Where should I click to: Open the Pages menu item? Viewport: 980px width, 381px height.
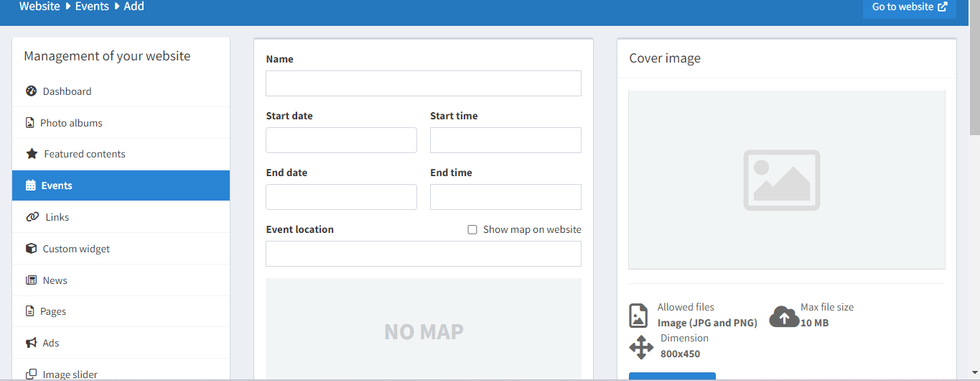(53, 311)
